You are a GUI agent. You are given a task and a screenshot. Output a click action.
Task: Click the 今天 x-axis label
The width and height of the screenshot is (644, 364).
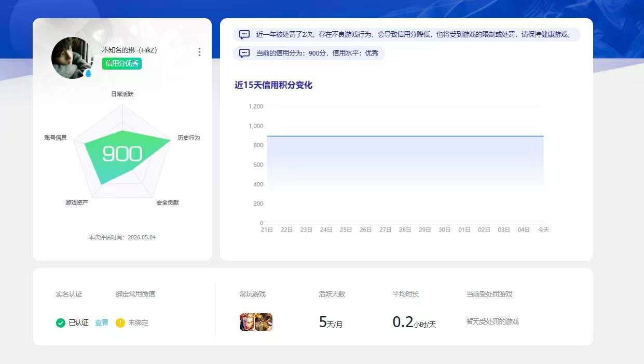pos(543,230)
